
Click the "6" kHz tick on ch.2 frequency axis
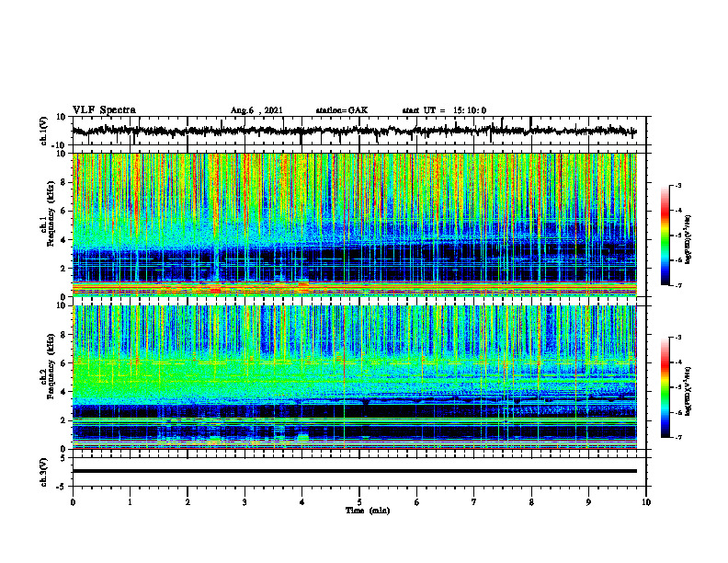click(x=64, y=363)
